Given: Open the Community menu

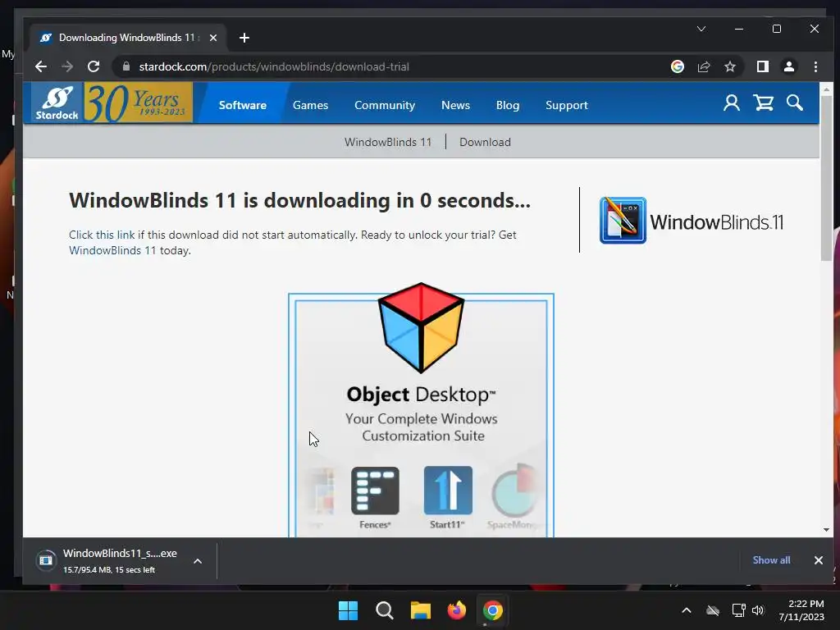Looking at the screenshot, I should 385,105.
